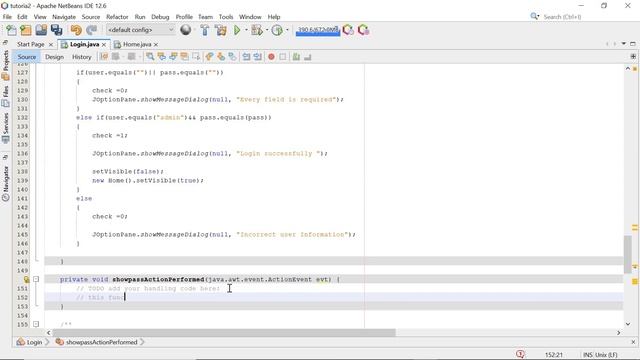Open the Profile Project dropdown arrow
The image size is (640, 360).
[x=287, y=30]
